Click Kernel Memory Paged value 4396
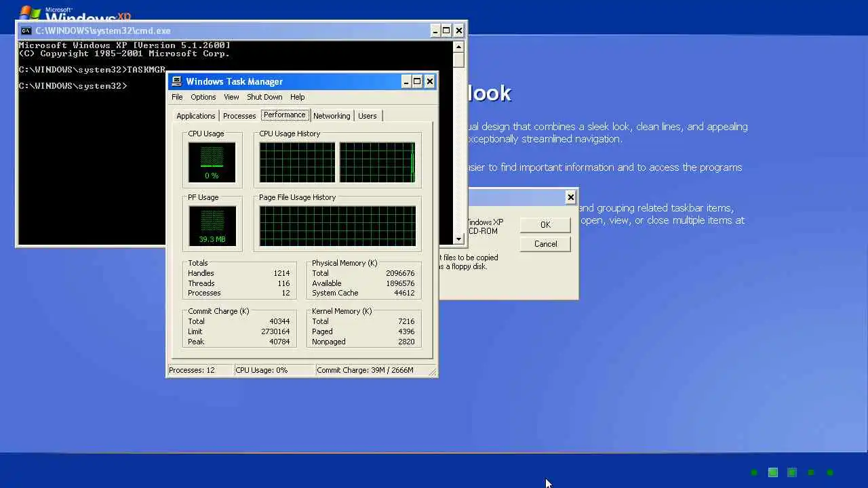Image resolution: width=868 pixels, height=488 pixels. tap(406, 331)
